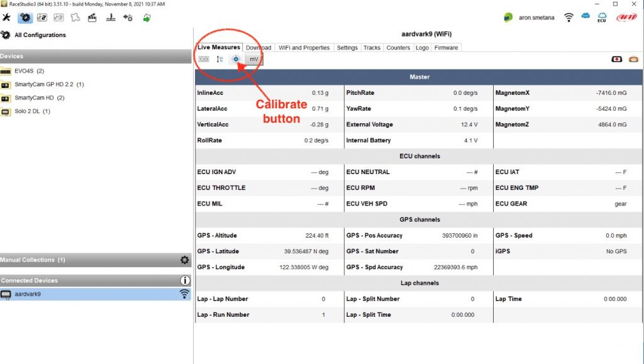
Task: Click the orange device icon at far right
Action: [633, 59]
